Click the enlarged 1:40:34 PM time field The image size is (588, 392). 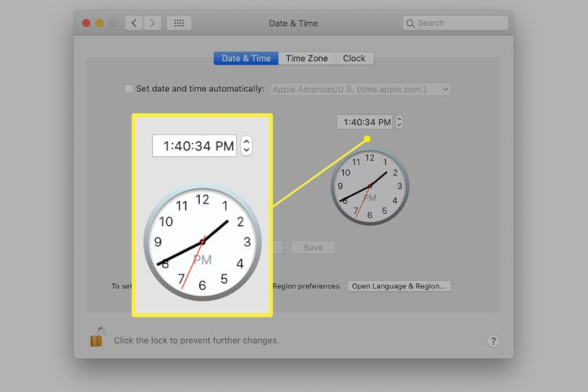pyautogui.click(x=194, y=146)
